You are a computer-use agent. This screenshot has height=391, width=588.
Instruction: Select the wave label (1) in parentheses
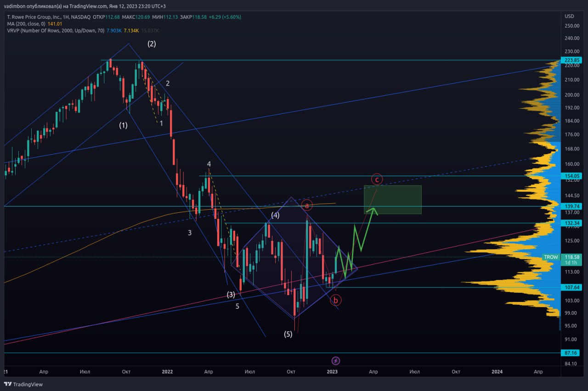tap(123, 125)
